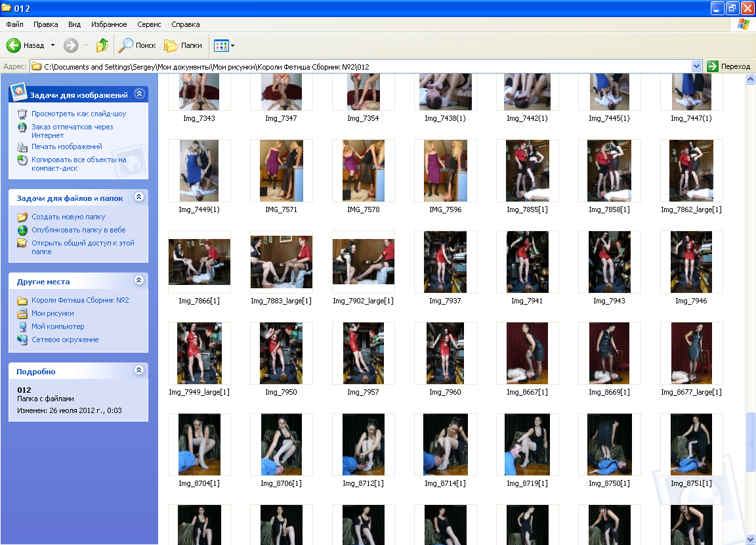Click Печать изображений link
Screen dimensions: 756x545
(x=67, y=146)
